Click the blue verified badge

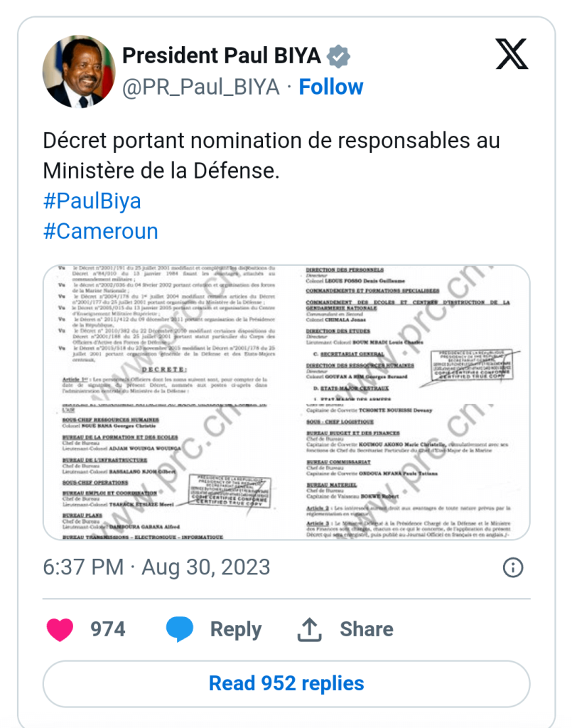coord(338,56)
